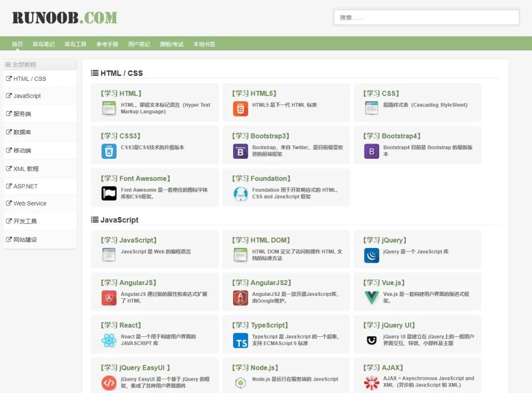Viewport: 532px width, 393px height.
Task: Click the orange HTML5 shield icon
Action: click(x=240, y=108)
